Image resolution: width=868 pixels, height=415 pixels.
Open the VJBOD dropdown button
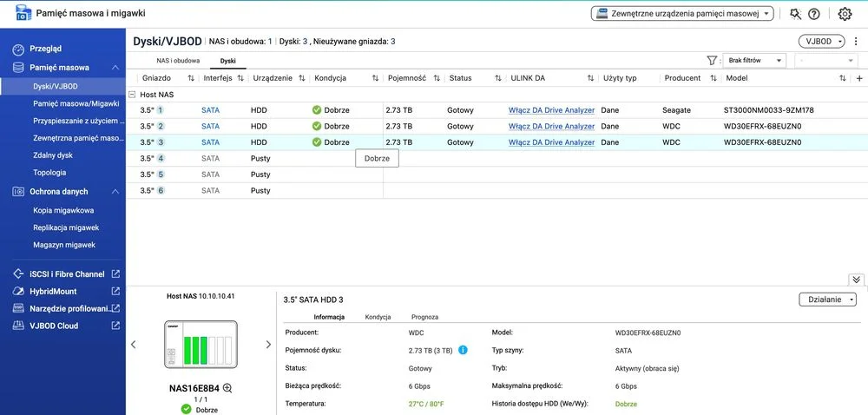pyautogui.click(x=821, y=41)
